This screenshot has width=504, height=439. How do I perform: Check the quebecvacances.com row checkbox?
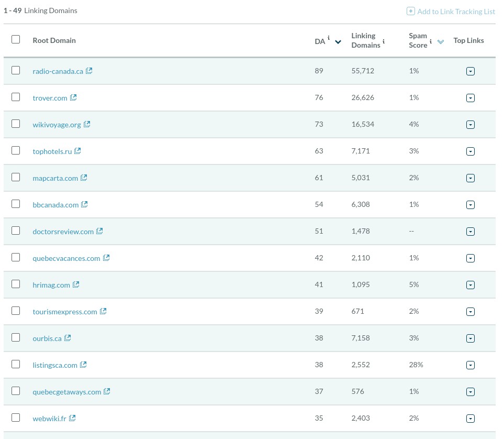16,257
